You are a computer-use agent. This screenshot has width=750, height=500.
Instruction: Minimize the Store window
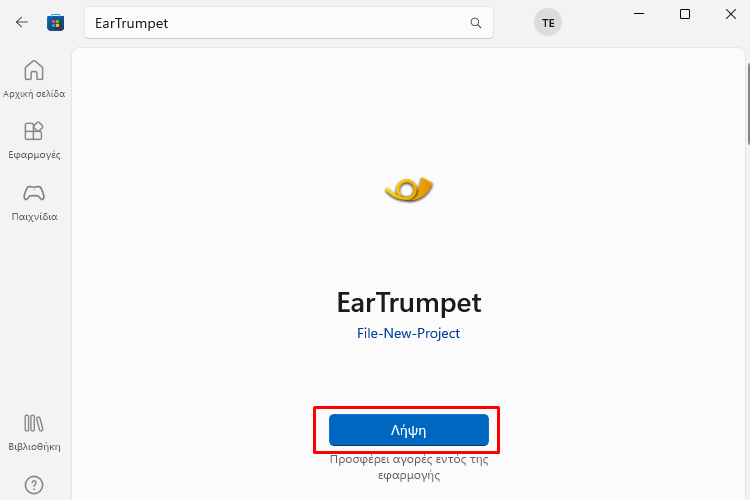coord(639,14)
